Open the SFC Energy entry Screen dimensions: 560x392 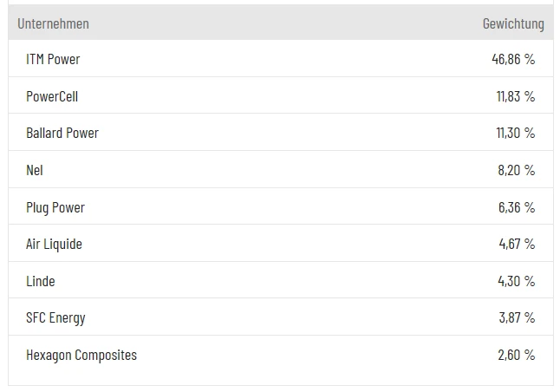point(55,317)
